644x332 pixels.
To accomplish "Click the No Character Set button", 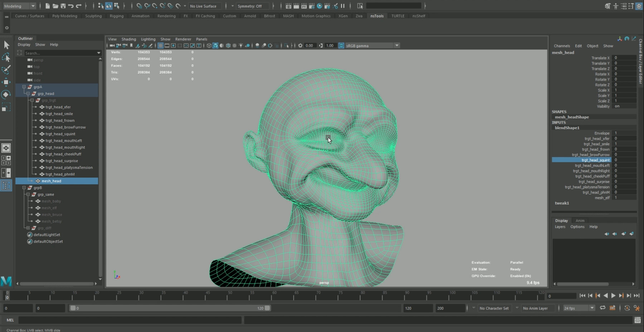I will click(x=494, y=308).
